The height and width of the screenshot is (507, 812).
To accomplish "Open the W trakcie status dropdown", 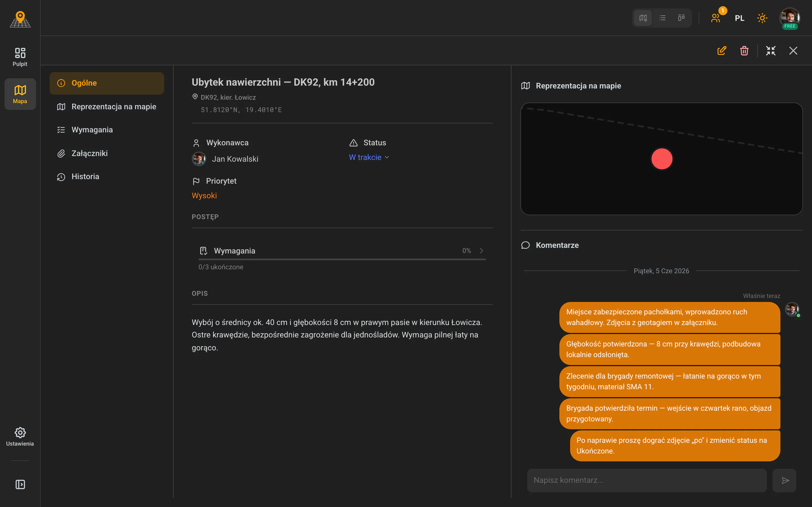I will coord(369,157).
